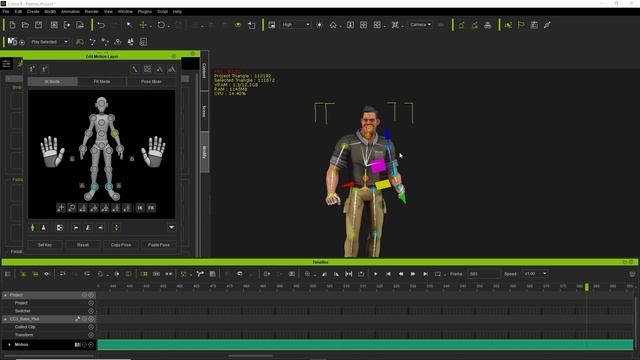Click the Track List icon in timeline toolbar

click(x=8, y=274)
